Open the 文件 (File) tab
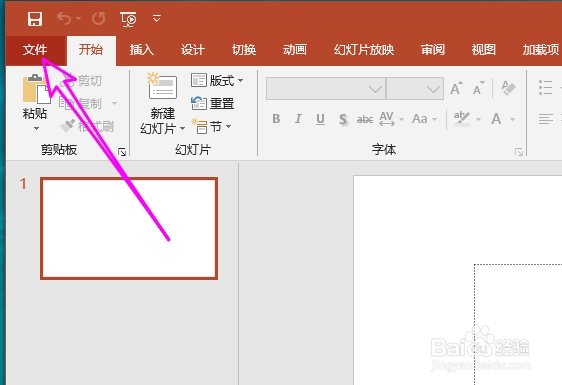Screen dimensions: 562x385 [35, 50]
